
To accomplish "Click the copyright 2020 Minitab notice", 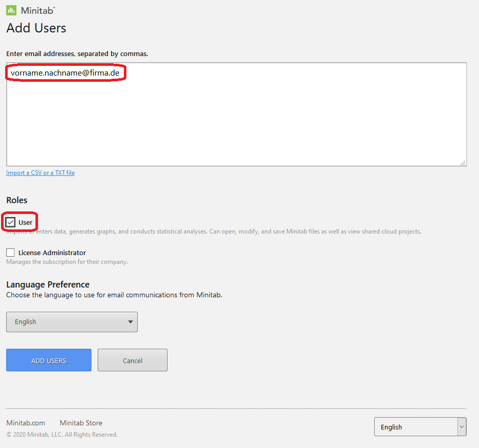I will tap(62, 435).
